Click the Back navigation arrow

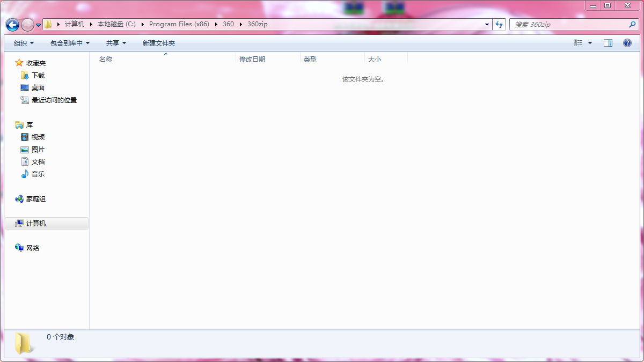click(11, 25)
